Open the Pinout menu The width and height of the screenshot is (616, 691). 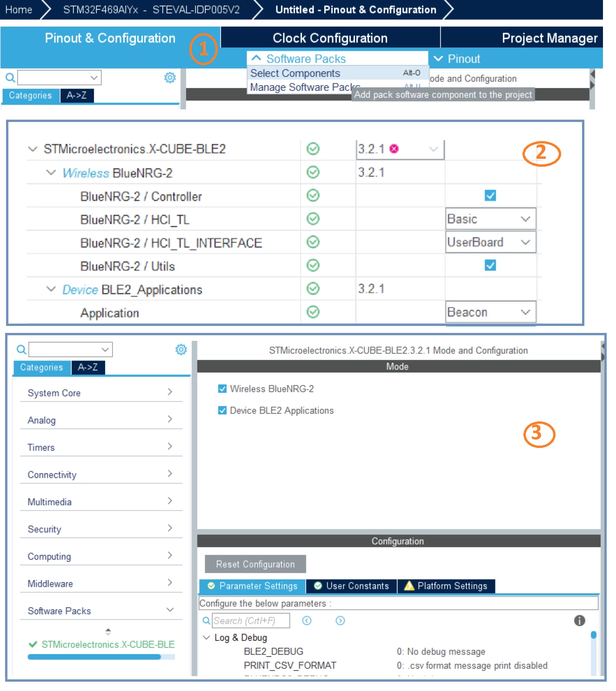coord(457,59)
